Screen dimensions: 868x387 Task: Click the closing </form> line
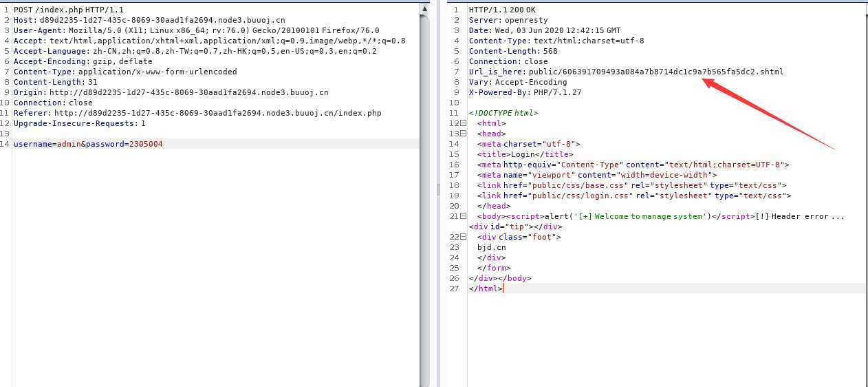(x=494, y=268)
